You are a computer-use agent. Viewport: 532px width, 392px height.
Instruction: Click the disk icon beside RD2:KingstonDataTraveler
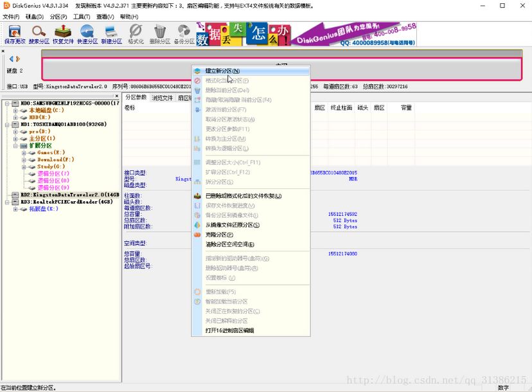coord(15,195)
